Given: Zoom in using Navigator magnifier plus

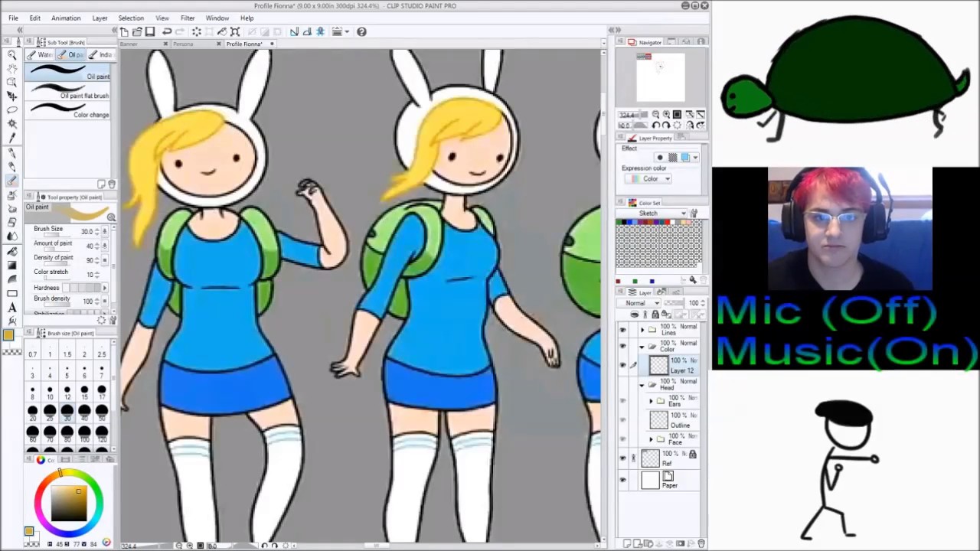Looking at the screenshot, I should (666, 115).
